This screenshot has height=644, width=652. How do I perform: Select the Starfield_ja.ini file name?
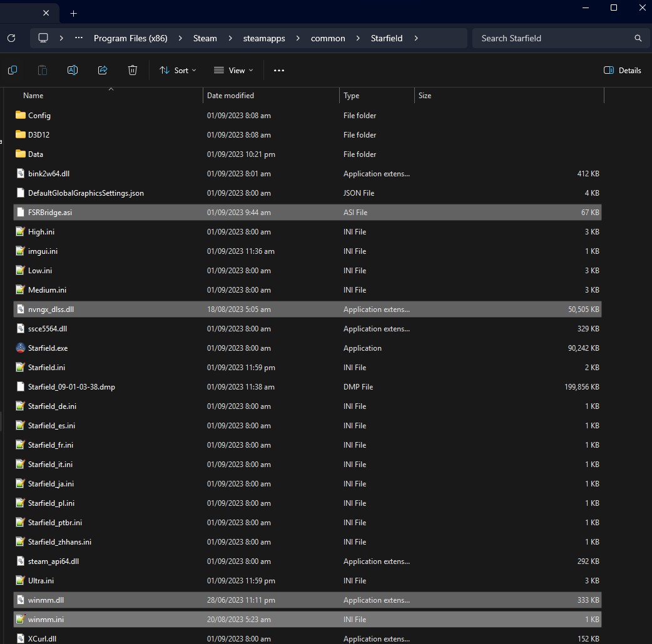51,484
